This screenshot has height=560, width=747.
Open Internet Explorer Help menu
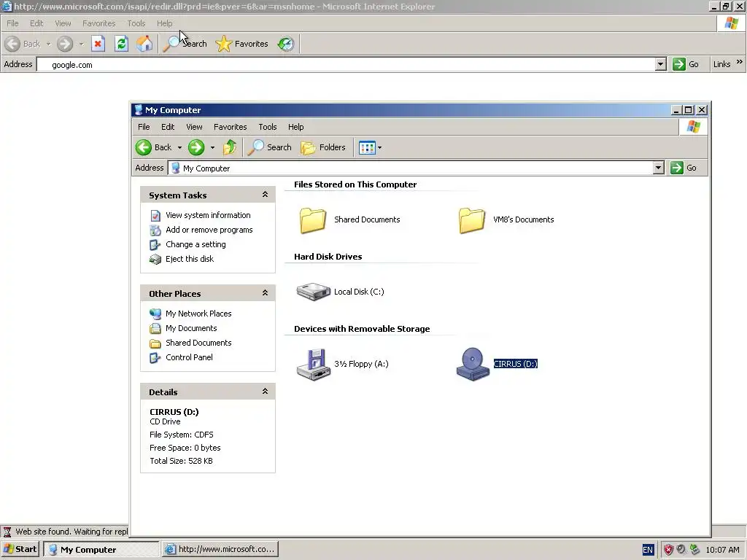(164, 23)
